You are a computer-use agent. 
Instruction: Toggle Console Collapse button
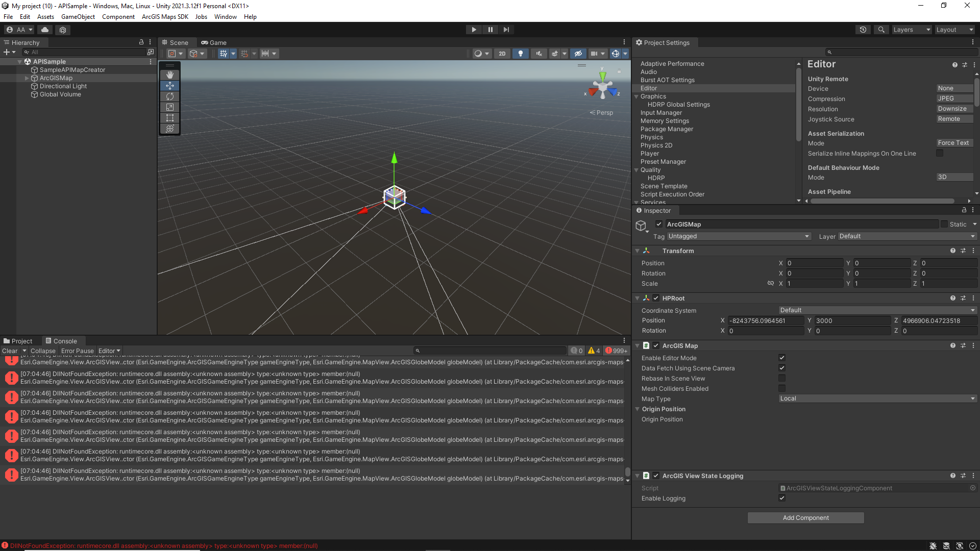pyautogui.click(x=43, y=351)
